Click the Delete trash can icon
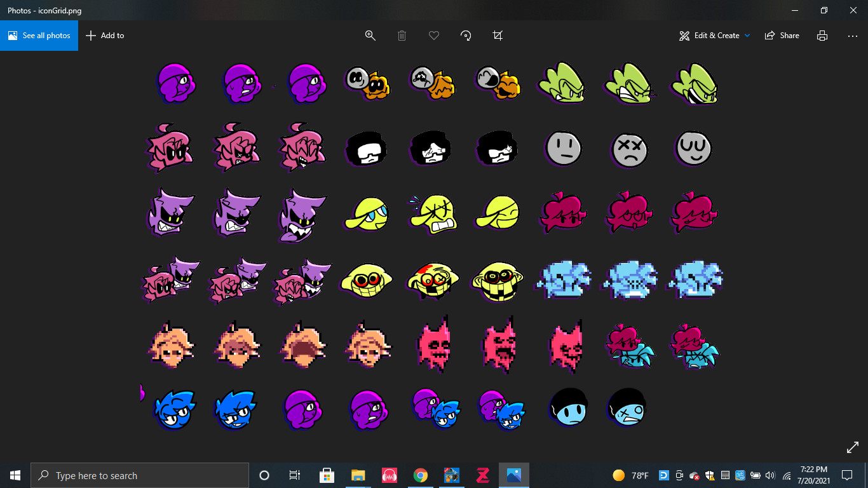868x488 pixels. [x=402, y=36]
